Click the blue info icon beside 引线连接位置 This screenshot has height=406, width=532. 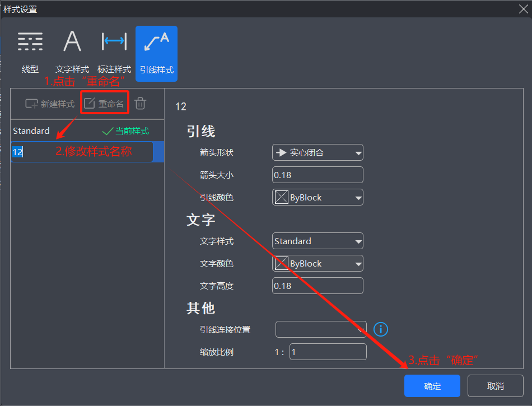point(381,329)
